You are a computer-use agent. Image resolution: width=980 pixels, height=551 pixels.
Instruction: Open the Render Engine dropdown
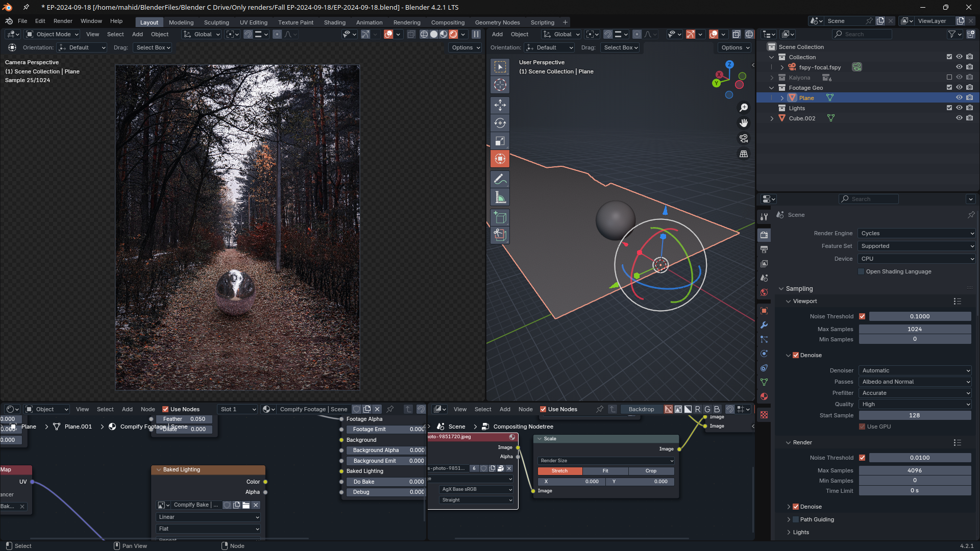click(915, 233)
